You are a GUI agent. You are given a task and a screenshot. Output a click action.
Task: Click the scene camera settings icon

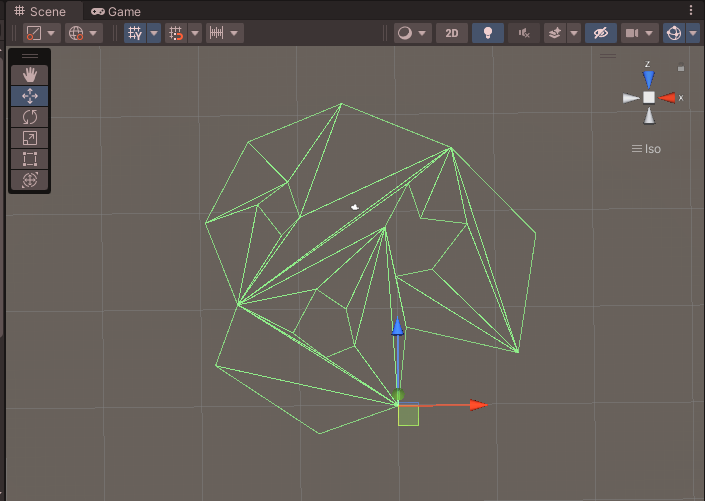632,33
